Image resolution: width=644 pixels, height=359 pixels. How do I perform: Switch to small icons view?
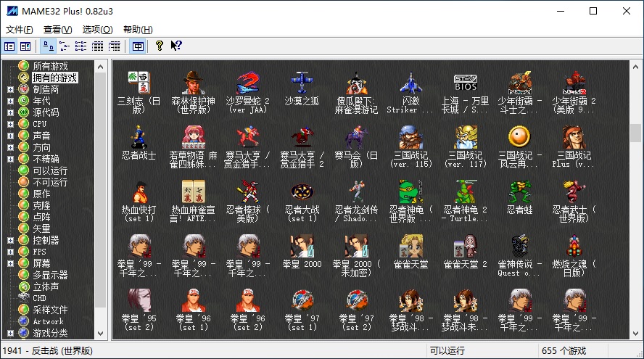tap(65, 46)
